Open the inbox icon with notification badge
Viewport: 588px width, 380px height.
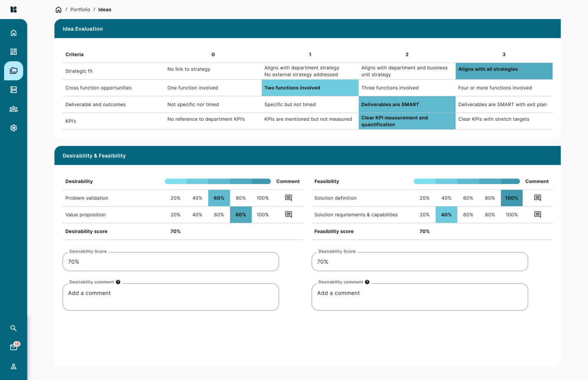(x=13, y=347)
